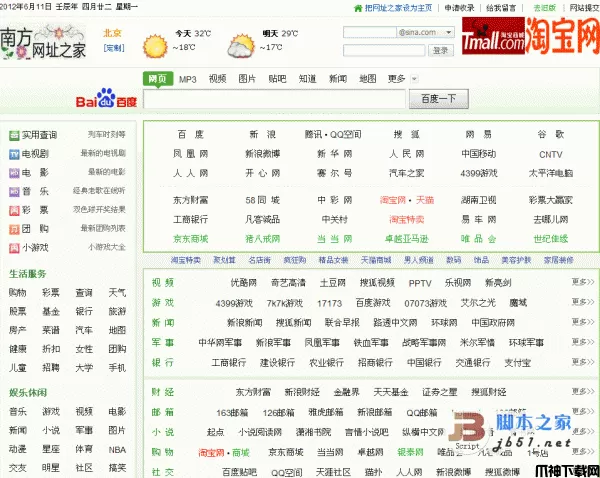Click 星座 under 娱乐休闲

pyautogui.click(x=51, y=449)
